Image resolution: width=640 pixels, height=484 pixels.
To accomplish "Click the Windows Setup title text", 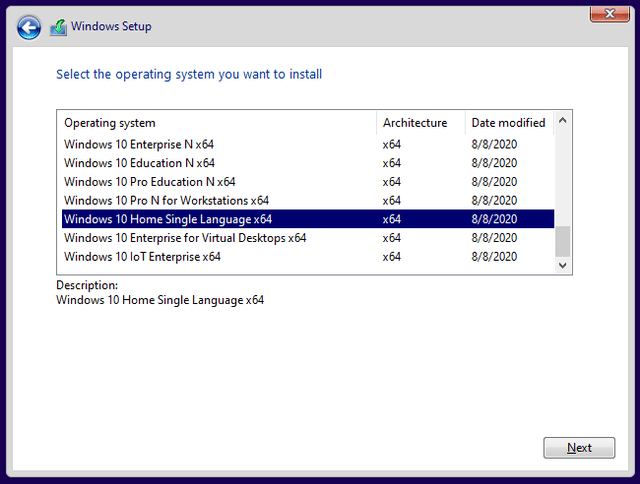I will [x=111, y=26].
